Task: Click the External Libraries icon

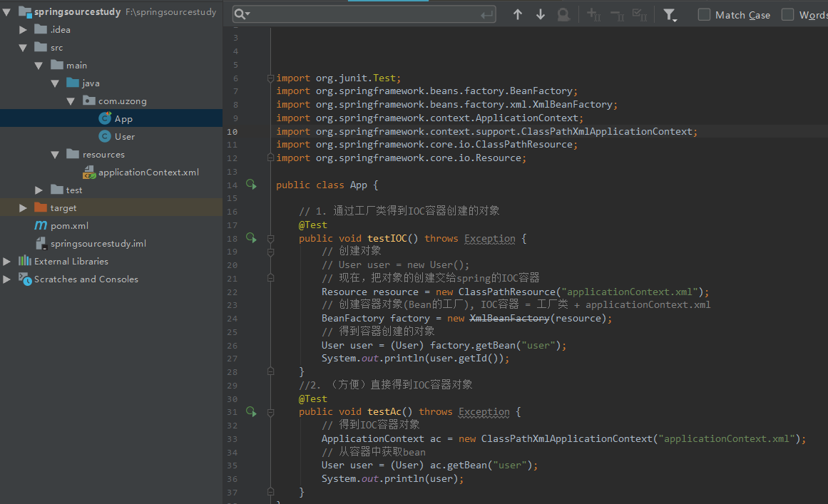Action: click(25, 261)
